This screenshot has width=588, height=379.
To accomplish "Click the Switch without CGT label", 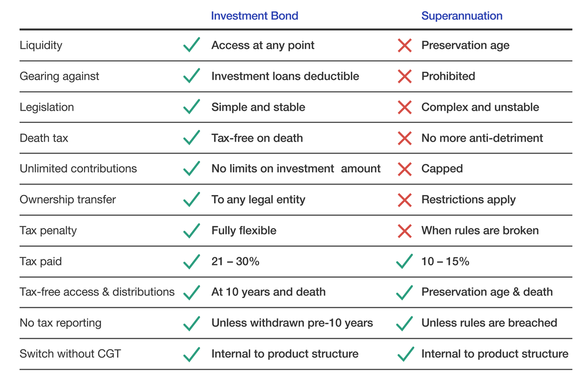I will tap(70, 354).
